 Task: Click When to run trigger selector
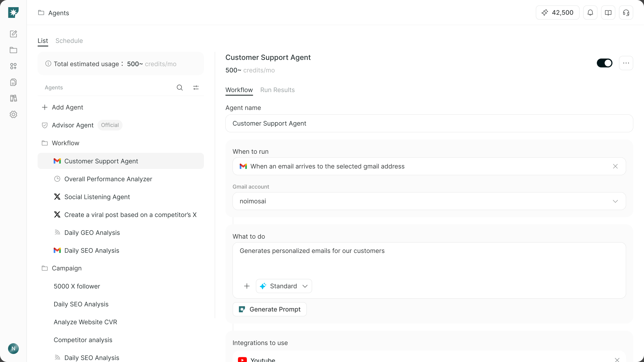429,166
